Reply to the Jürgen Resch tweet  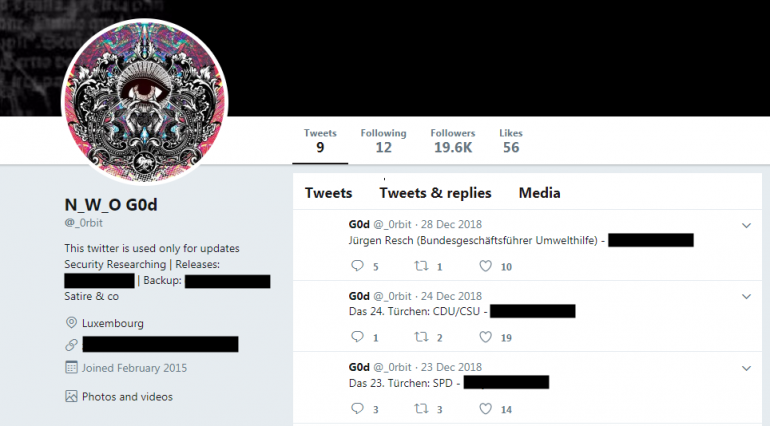tap(358, 266)
